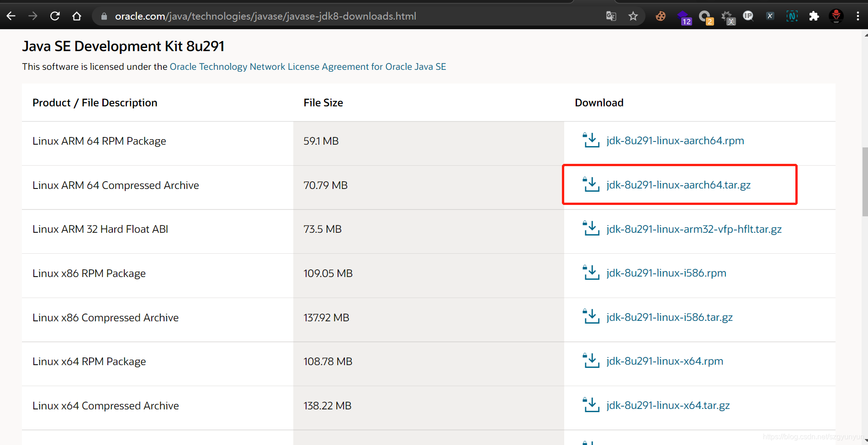
Task: Click download icon for aarch64.tar.gz row
Action: point(591,184)
